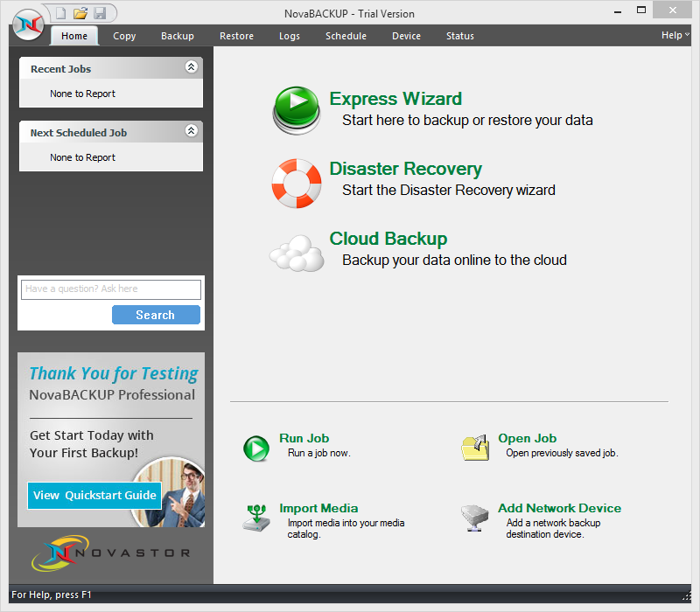Click the Add Network Device icon
700x612 pixels.
(x=475, y=518)
